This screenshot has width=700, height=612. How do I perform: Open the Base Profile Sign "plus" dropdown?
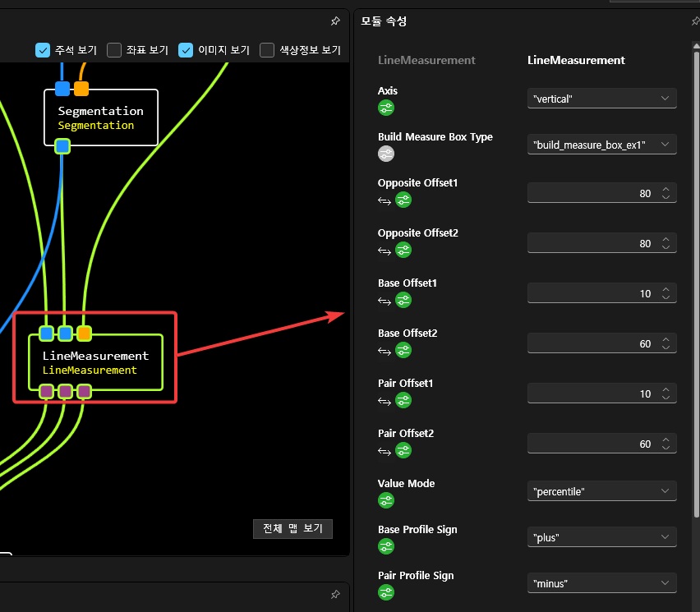(601, 537)
